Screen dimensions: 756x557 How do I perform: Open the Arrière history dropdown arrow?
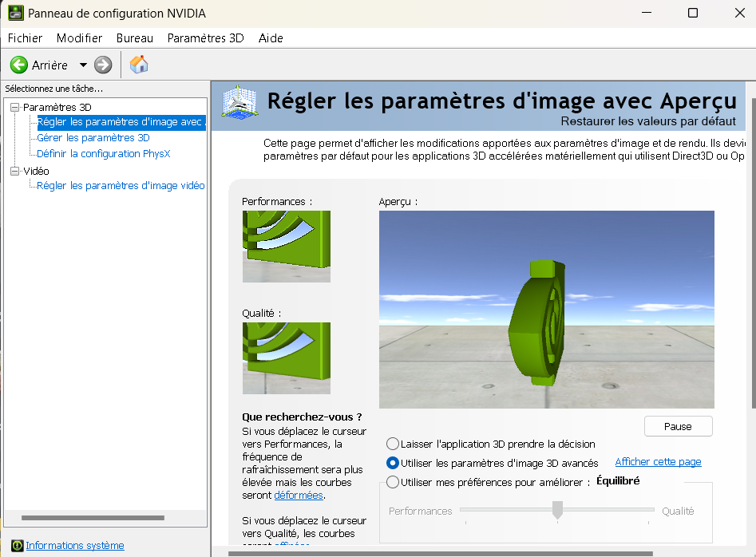[83, 65]
